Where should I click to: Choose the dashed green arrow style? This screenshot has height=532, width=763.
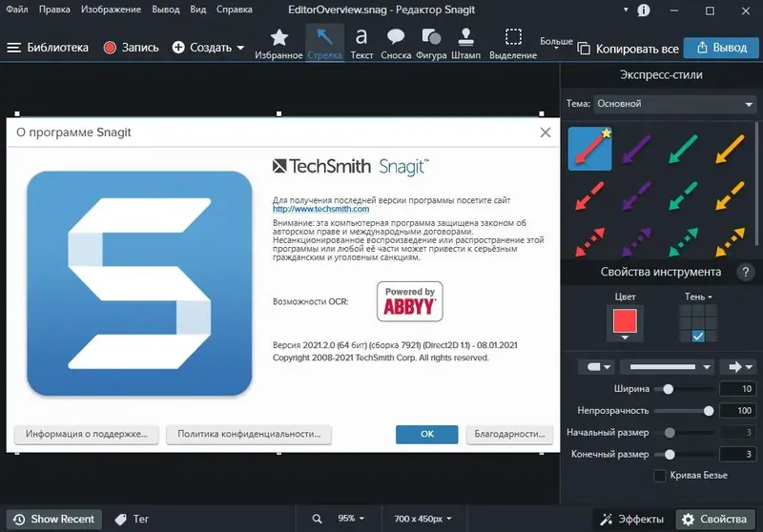[x=683, y=195]
